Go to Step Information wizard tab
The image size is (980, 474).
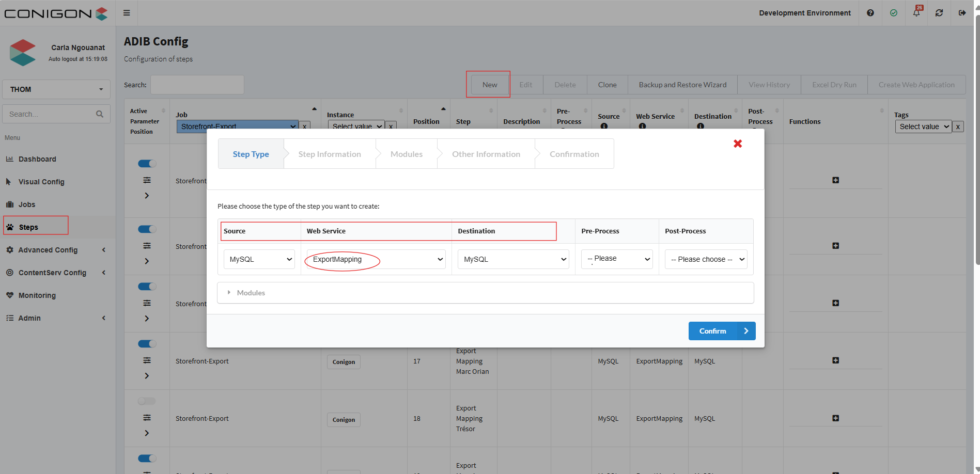tap(330, 154)
